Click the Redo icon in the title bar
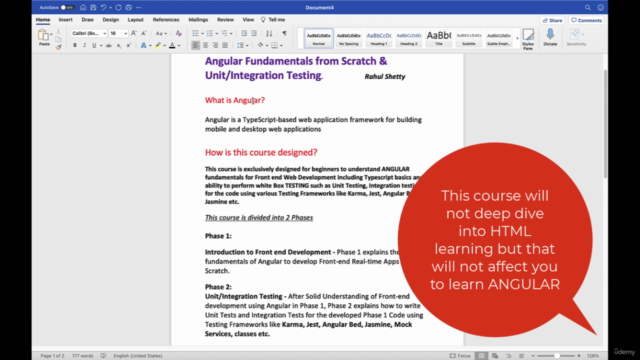Screen dimensions: 640x360 coord(118,7)
